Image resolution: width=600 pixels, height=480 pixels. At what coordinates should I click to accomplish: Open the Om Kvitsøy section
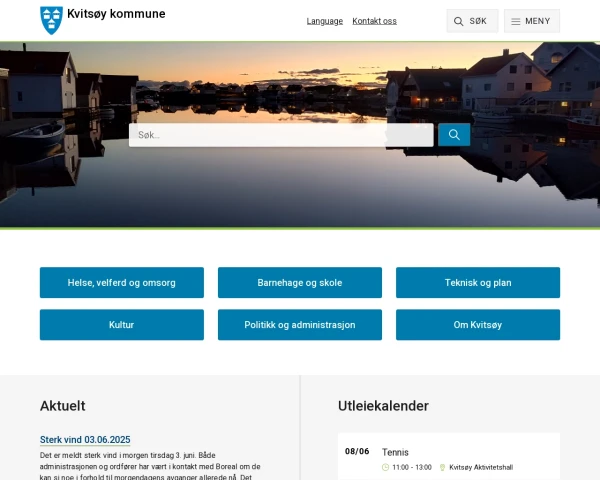tap(478, 325)
